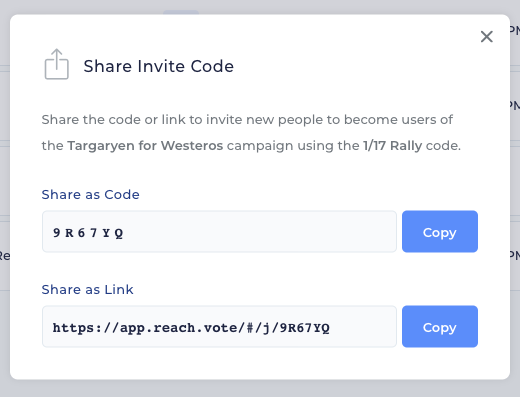Copy the 9R67YQ invite code
This screenshot has height=397, width=520.
click(440, 231)
